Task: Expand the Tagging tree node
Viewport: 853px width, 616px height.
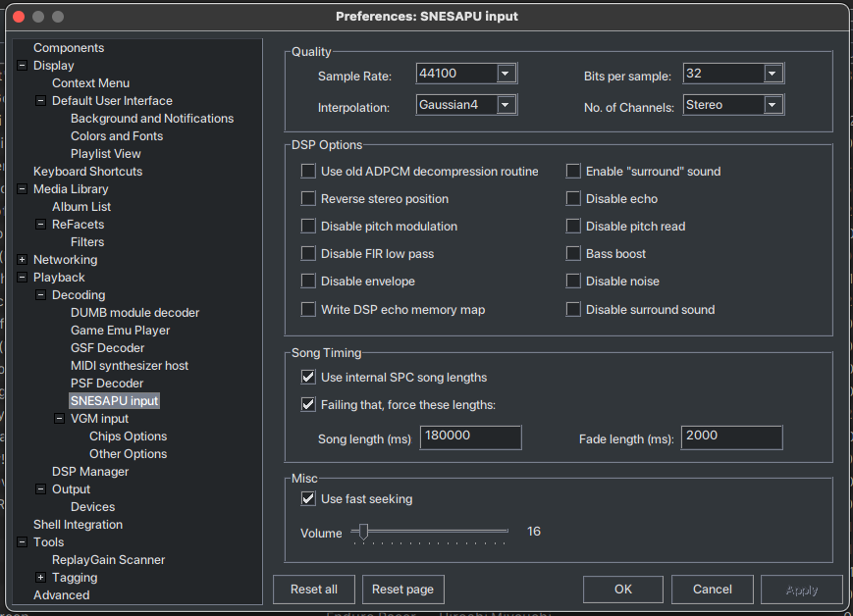Action: click(40, 578)
